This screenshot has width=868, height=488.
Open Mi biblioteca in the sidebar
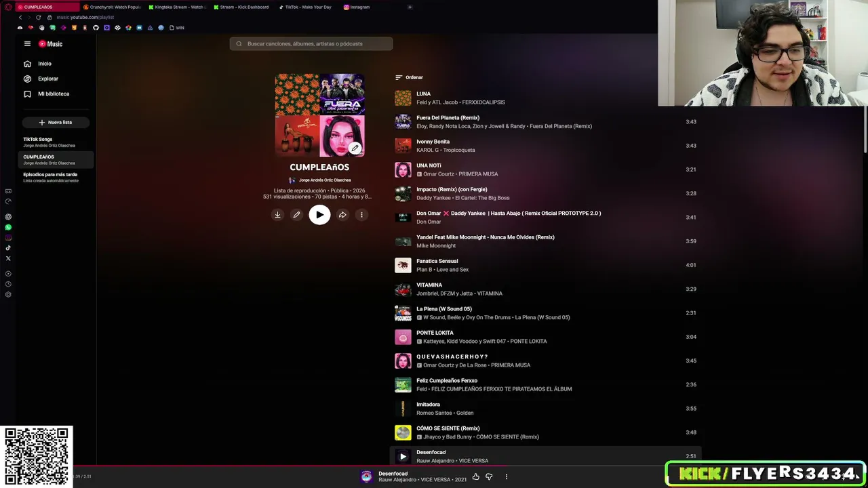53,94
